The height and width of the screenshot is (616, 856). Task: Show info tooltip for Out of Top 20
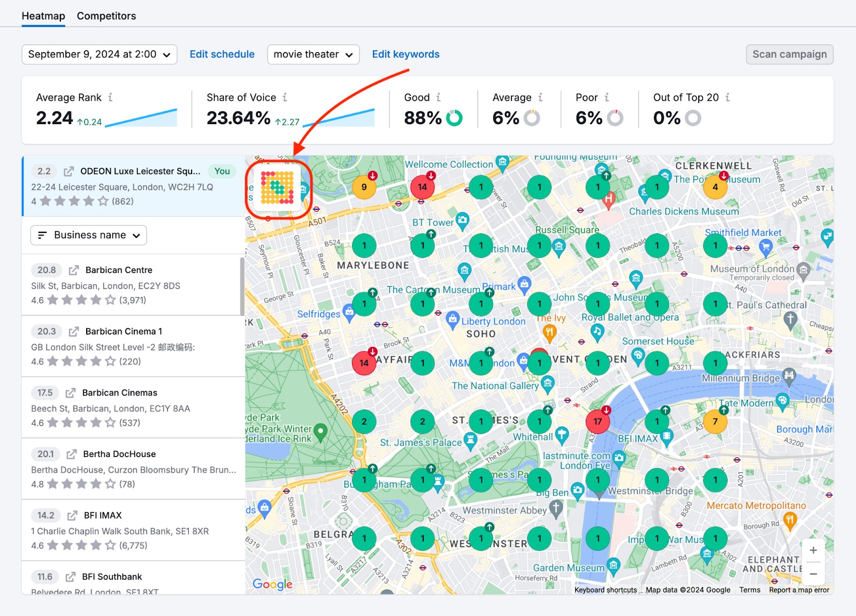728,97
